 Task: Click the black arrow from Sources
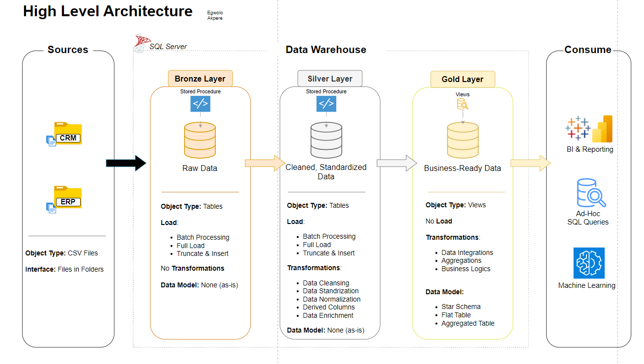(x=126, y=163)
